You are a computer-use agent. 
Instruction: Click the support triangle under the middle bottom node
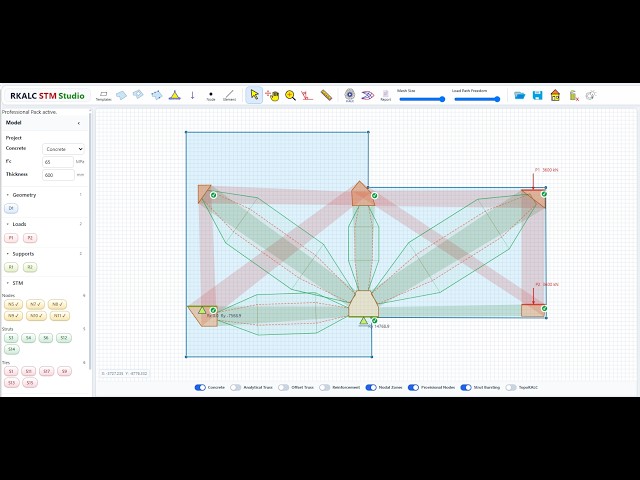coord(363,321)
